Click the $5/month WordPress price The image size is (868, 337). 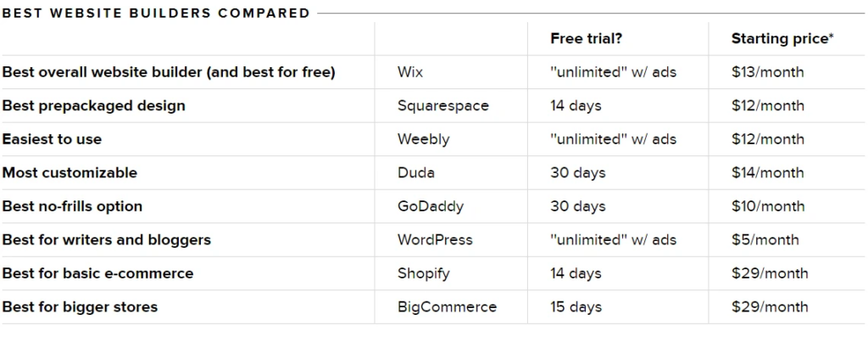tap(765, 240)
